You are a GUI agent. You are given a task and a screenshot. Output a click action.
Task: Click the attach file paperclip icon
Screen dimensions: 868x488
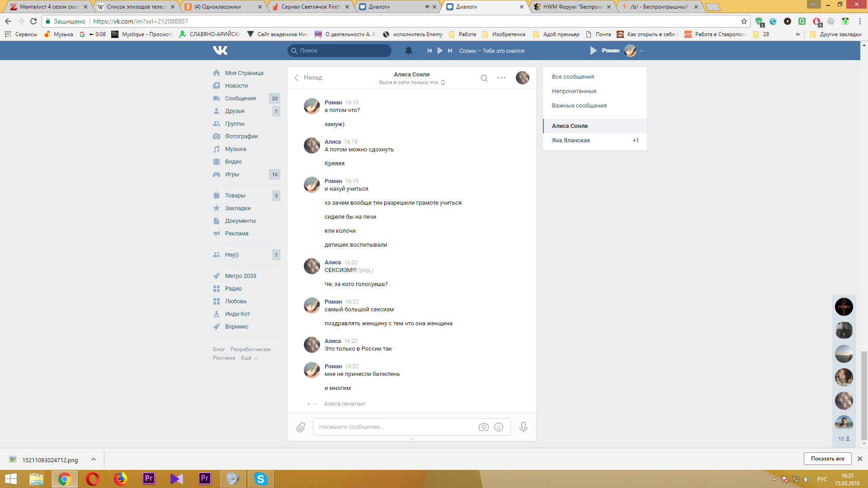[x=301, y=427]
